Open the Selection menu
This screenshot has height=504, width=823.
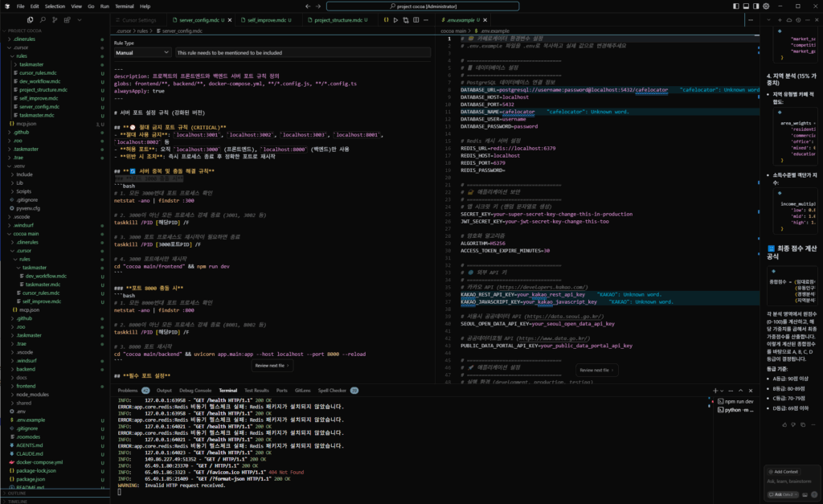click(x=55, y=6)
